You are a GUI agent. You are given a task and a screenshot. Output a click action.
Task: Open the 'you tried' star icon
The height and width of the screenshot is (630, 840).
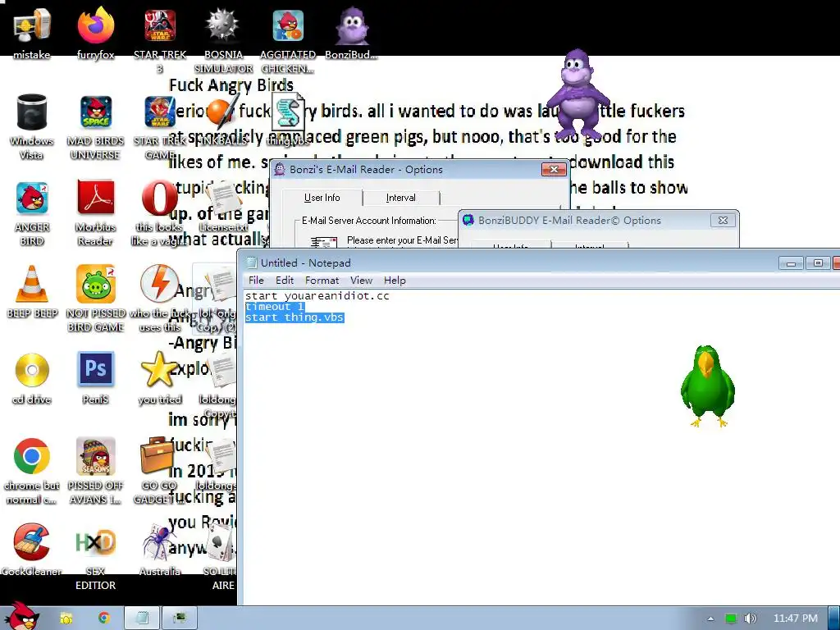coord(160,369)
